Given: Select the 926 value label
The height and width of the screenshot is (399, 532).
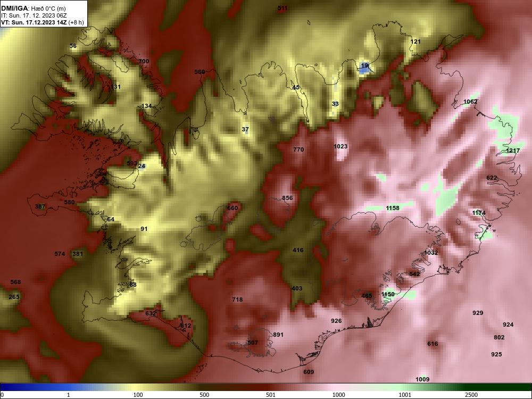Looking at the screenshot, I should (x=336, y=321).
